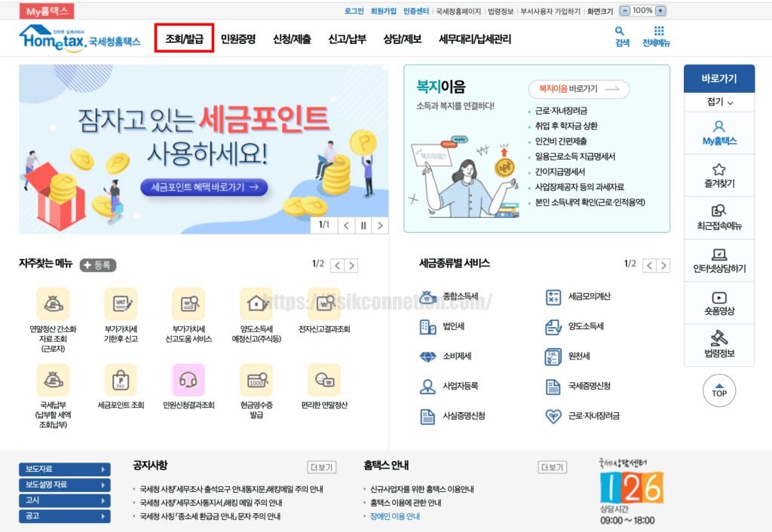
Task: Click 양도소득세 예정신고 icon
Action: (x=256, y=304)
